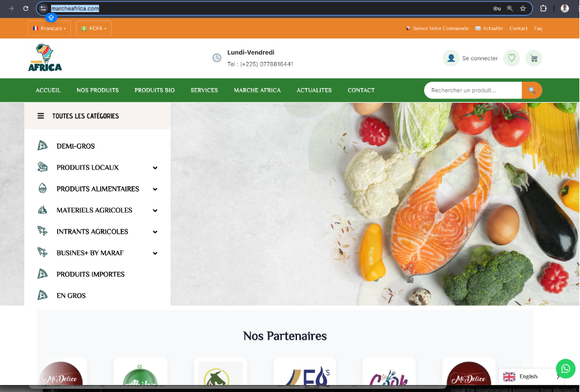Open the wishlist heart icon
The width and height of the screenshot is (580, 392).
tap(511, 58)
